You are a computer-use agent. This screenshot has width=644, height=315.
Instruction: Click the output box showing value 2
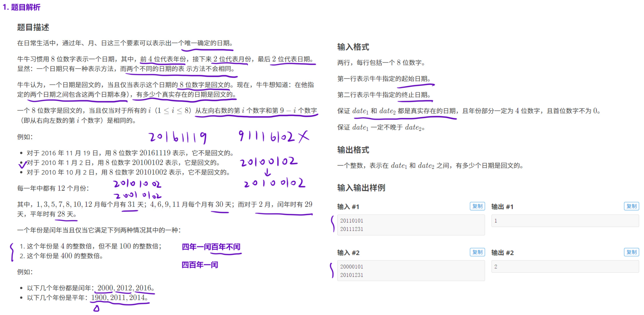[565, 267]
